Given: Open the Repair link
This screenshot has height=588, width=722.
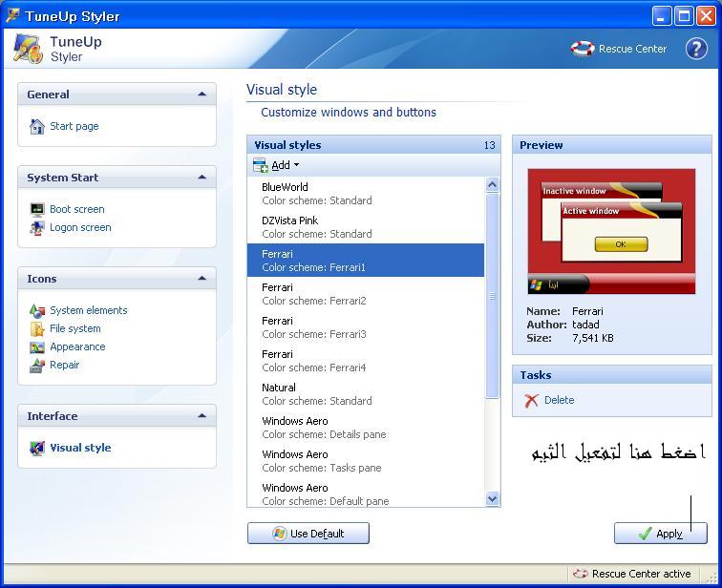Looking at the screenshot, I should coord(65,366).
